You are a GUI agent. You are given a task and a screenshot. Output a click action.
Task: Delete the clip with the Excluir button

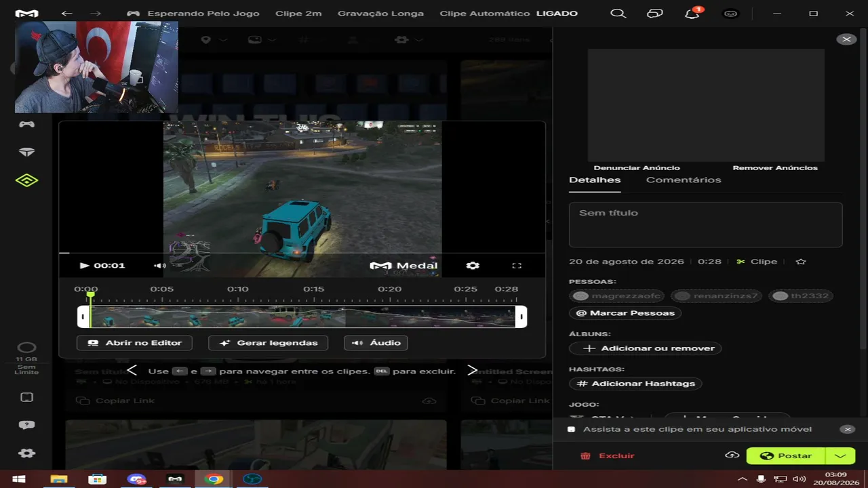coord(608,455)
